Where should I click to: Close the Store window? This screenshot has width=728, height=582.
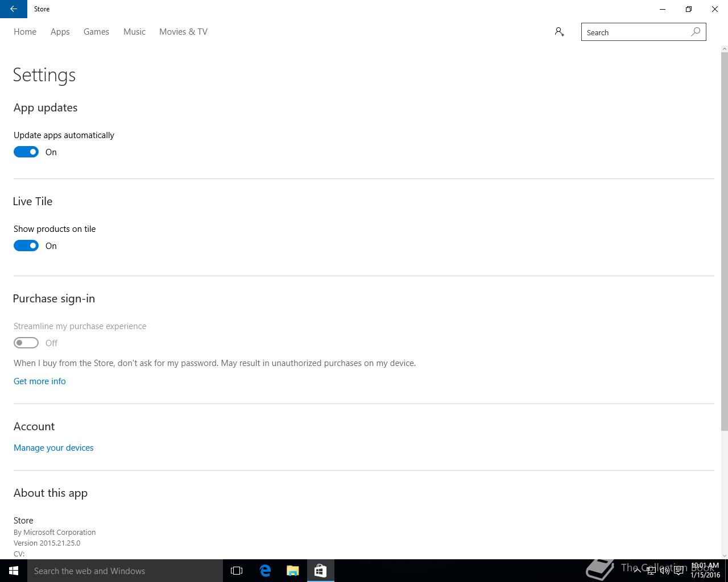click(x=715, y=9)
